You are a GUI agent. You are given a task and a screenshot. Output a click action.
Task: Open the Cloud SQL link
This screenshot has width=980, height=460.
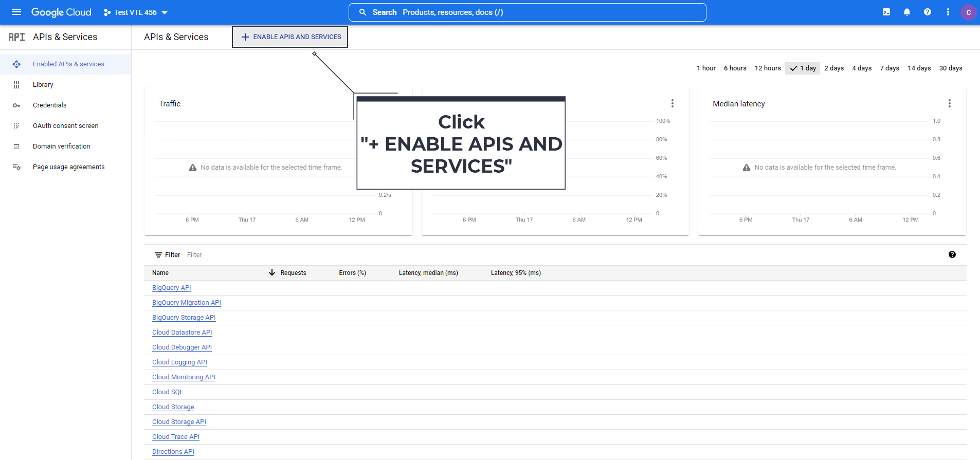(x=168, y=392)
